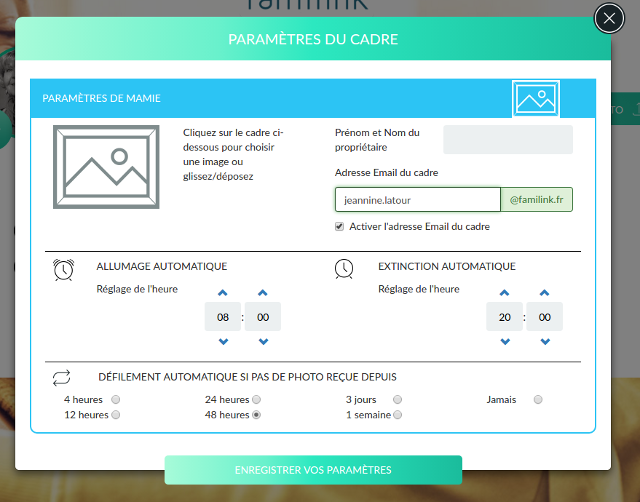Select the 24 heures radio button
Screen dimensions: 640x502
click(256, 399)
